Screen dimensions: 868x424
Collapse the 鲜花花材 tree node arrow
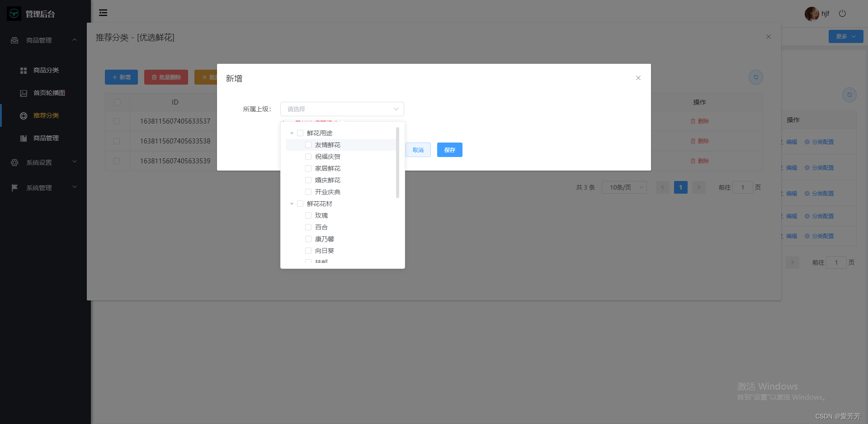[x=292, y=204]
